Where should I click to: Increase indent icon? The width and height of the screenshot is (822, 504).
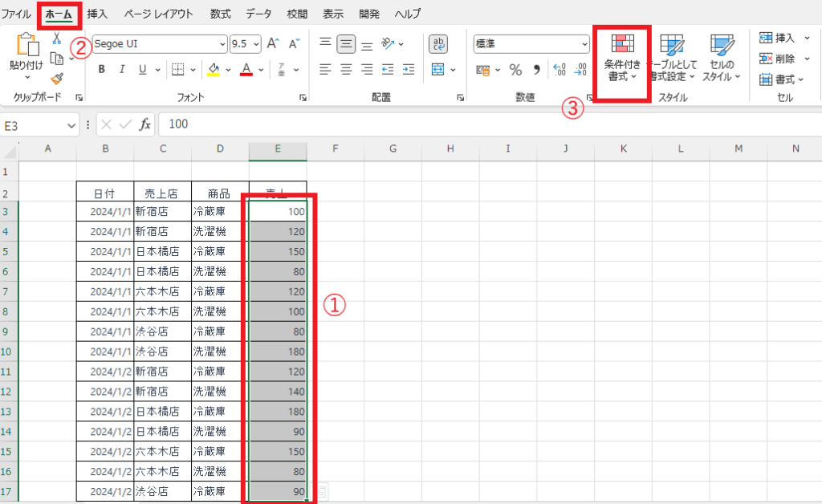tap(409, 69)
